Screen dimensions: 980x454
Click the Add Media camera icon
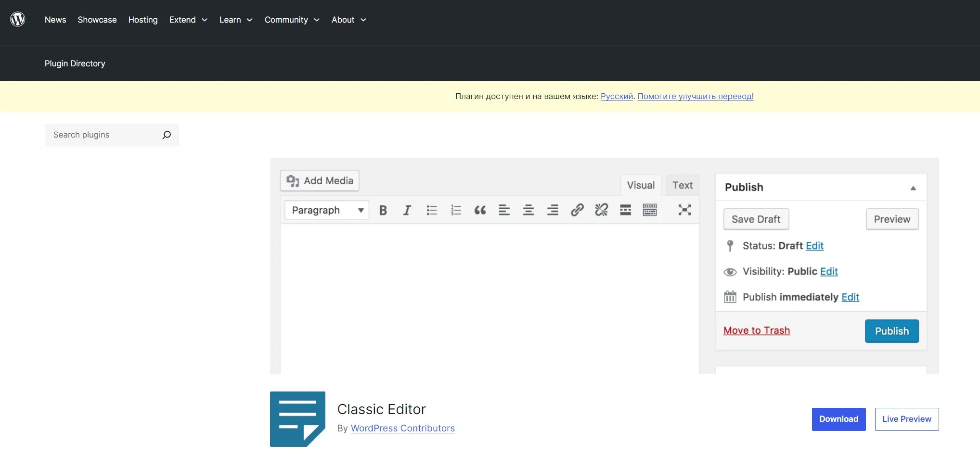coord(293,181)
